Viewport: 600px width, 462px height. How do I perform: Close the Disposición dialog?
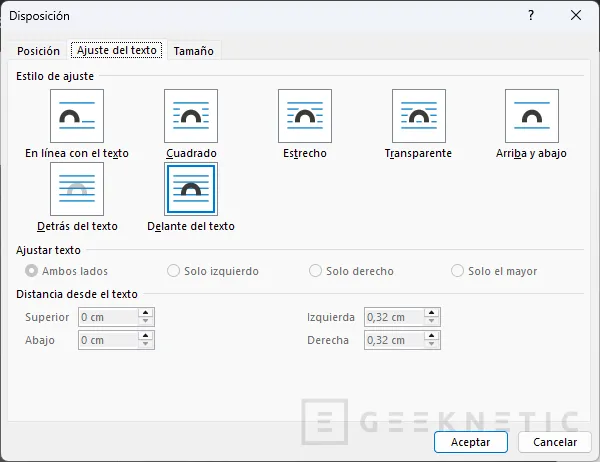click(576, 15)
